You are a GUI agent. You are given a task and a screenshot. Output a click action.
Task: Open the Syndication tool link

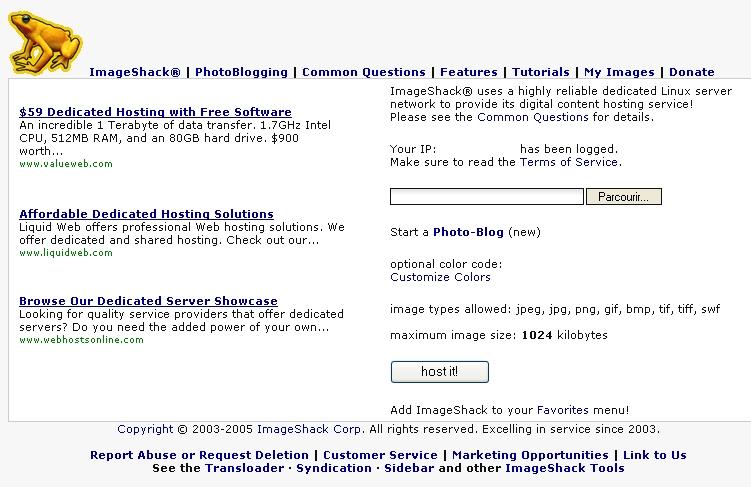pyautogui.click(x=334, y=468)
